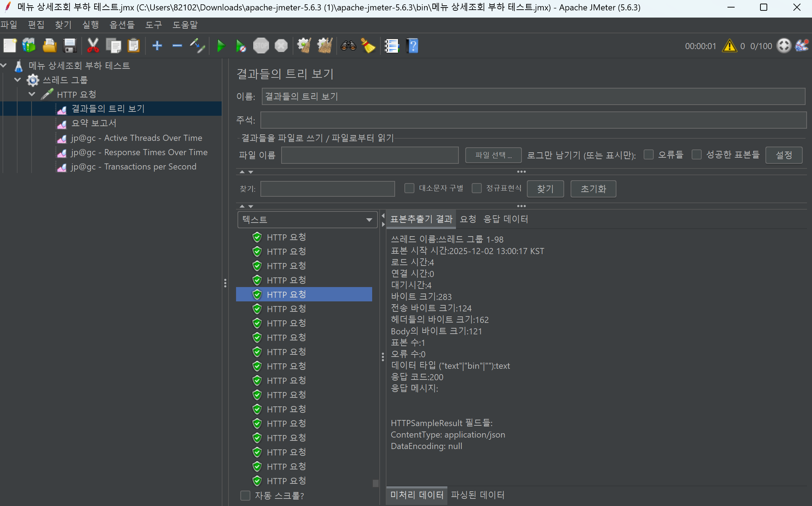
Task: Click the Start no pauses icon
Action: (241, 46)
